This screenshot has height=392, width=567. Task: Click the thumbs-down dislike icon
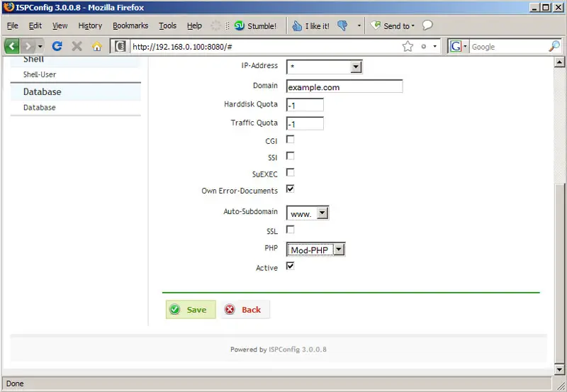coord(342,26)
